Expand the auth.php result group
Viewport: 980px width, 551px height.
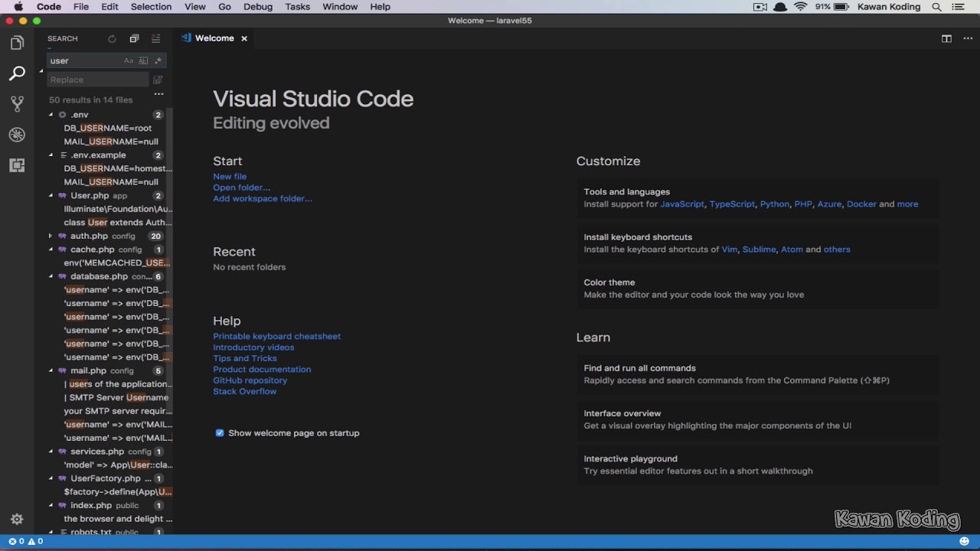click(51, 236)
